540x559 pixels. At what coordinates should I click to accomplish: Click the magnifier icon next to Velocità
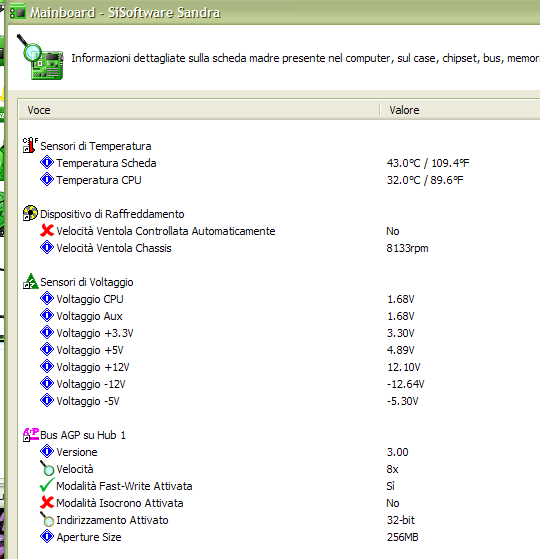[47, 468]
